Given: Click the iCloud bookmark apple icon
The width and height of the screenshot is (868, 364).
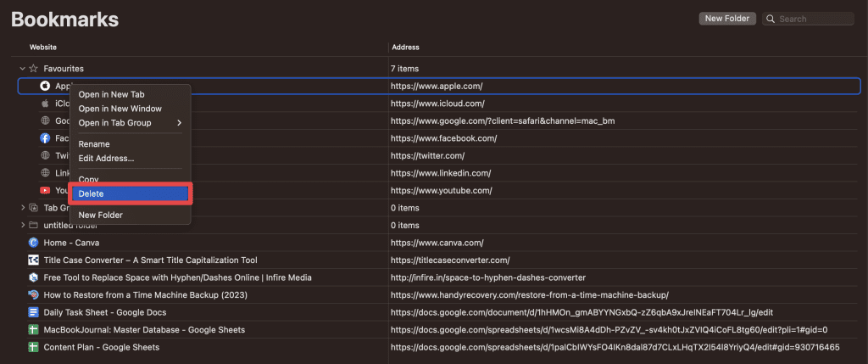Looking at the screenshot, I should point(45,103).
